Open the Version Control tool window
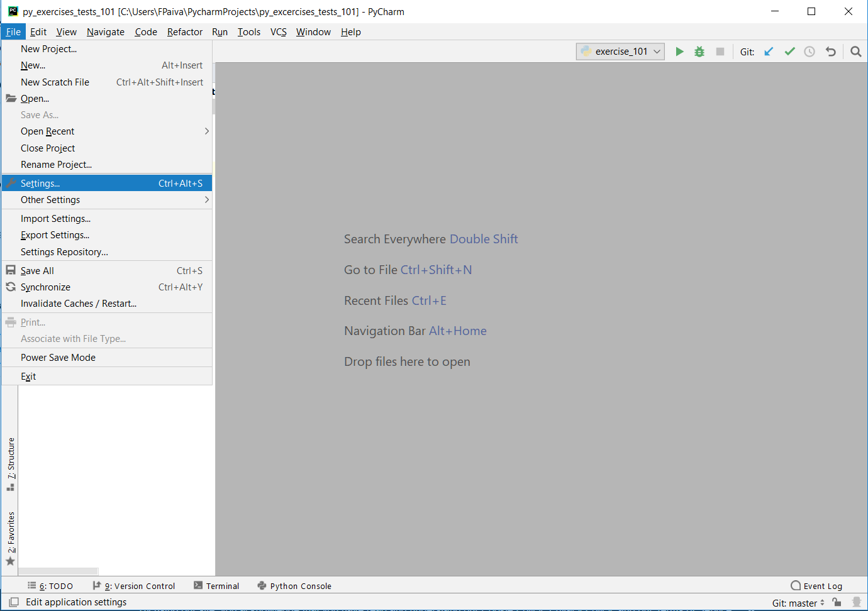The image size is (868, 611). pos(134,586)
